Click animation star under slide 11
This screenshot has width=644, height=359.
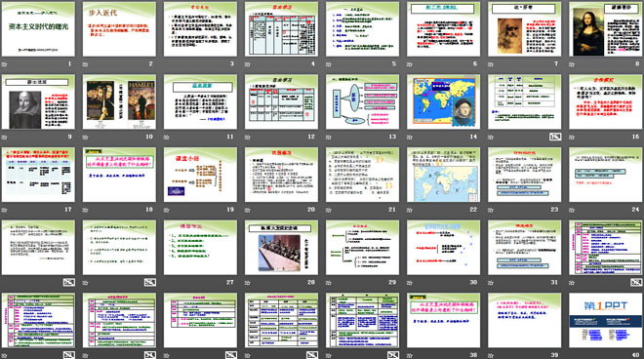point(167,138)
